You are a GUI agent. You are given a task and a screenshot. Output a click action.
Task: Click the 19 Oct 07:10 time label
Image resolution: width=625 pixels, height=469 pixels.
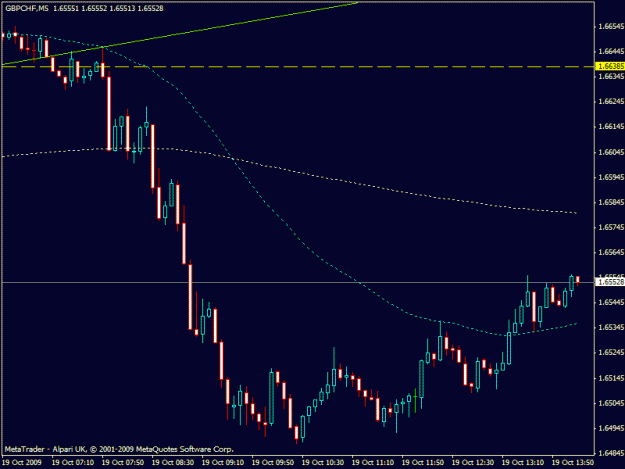click(73, 462)
